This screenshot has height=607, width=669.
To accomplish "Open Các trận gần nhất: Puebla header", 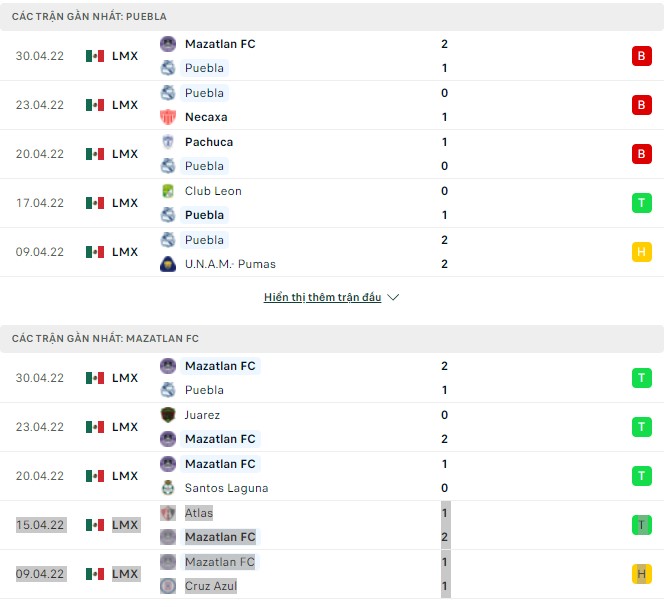I will (89, 17).
